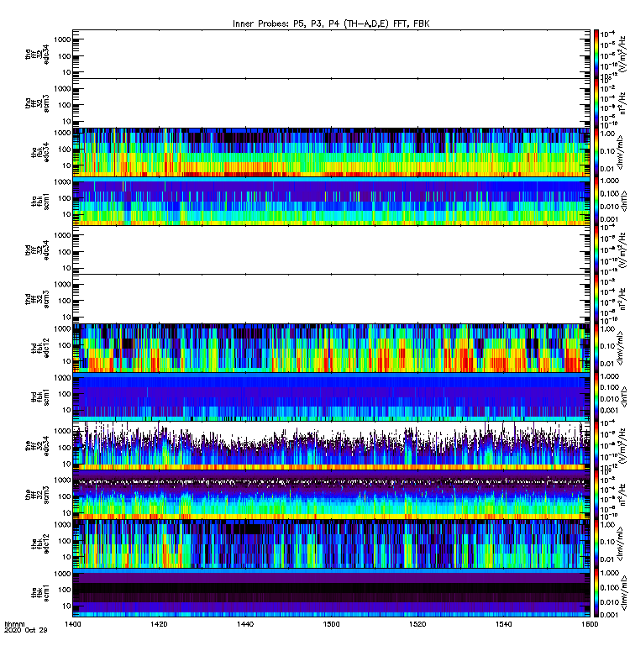The image size is (630, 672).
Task: Click the '1000' frequency tick of thd fbk scm1
Action: tap(62, 378)
